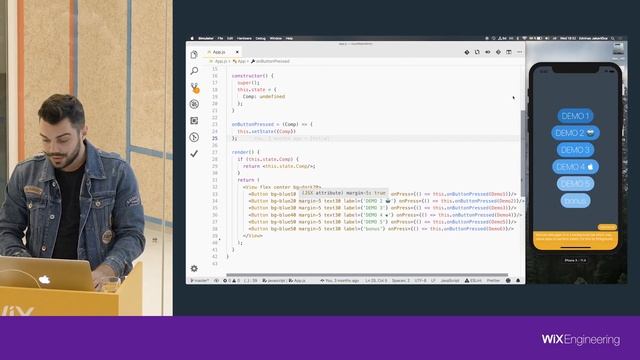Click the App.js file breadcrumb

coord(219,61)
